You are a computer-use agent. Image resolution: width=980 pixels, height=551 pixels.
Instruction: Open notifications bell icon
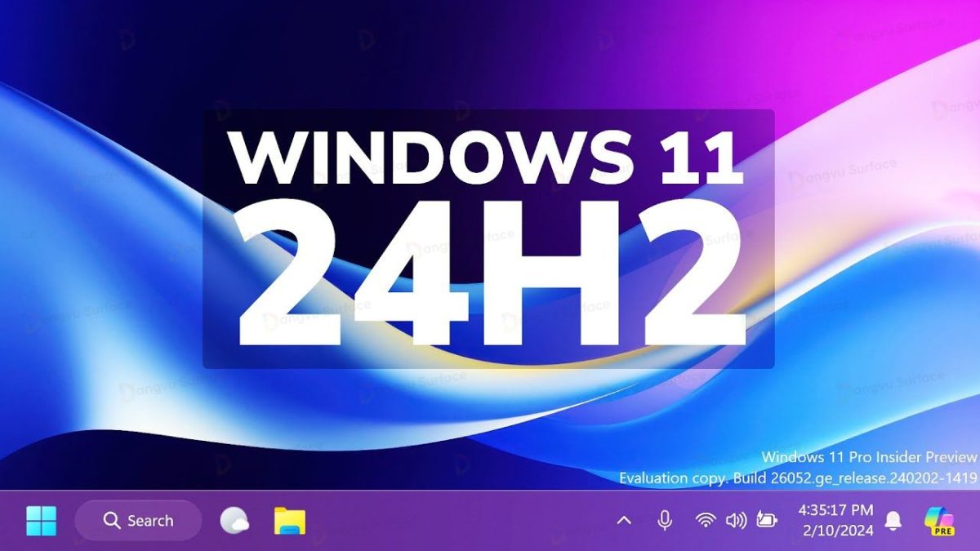click(893, 521)
